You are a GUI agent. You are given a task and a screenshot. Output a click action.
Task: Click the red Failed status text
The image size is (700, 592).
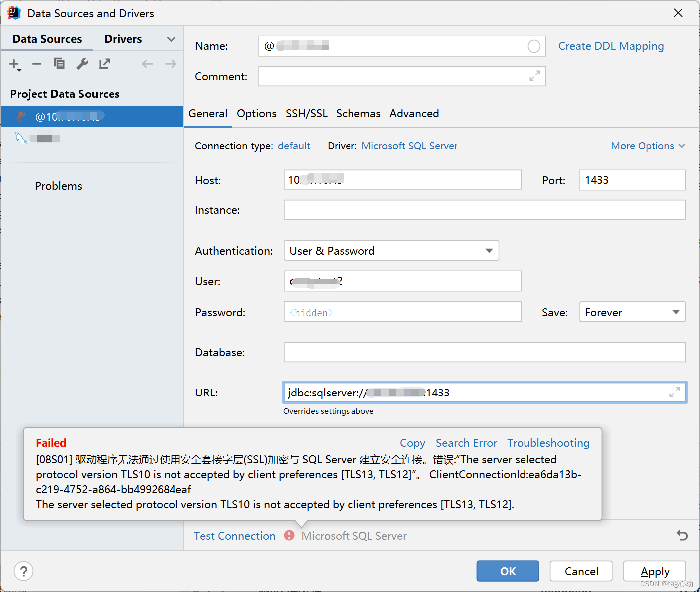51,443
